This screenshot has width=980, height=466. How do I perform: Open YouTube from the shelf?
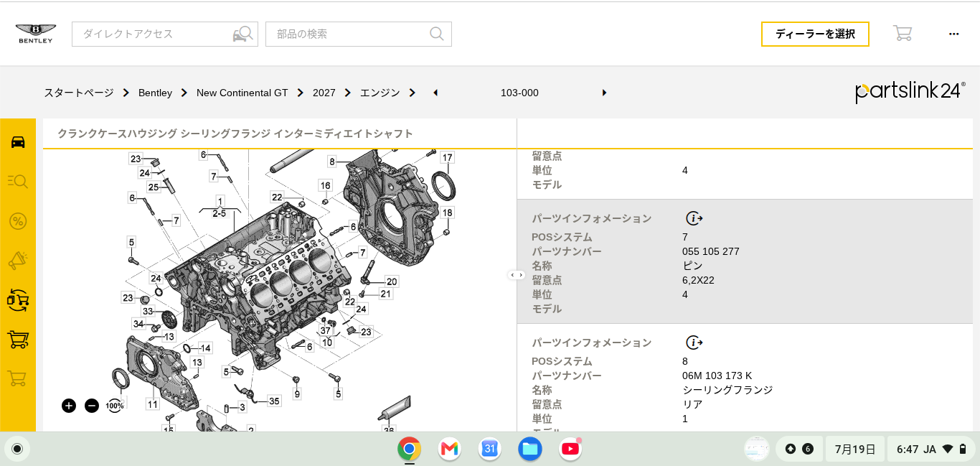coord(570,449)
